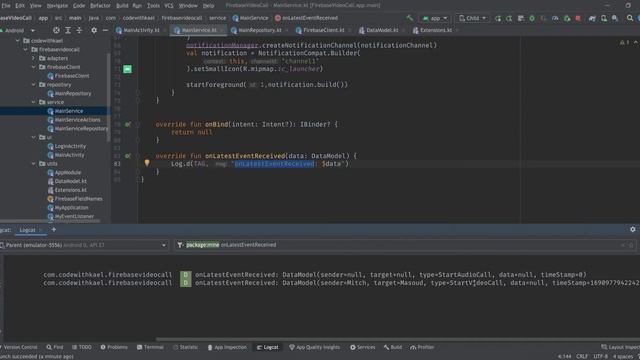Stop the running app with red square
The width and height of the screenshot is (640, 360).
(578, 18)
